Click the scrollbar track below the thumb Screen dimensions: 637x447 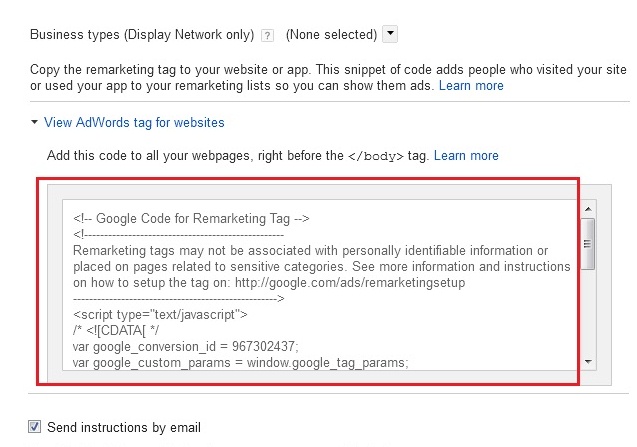click(588, 312)
